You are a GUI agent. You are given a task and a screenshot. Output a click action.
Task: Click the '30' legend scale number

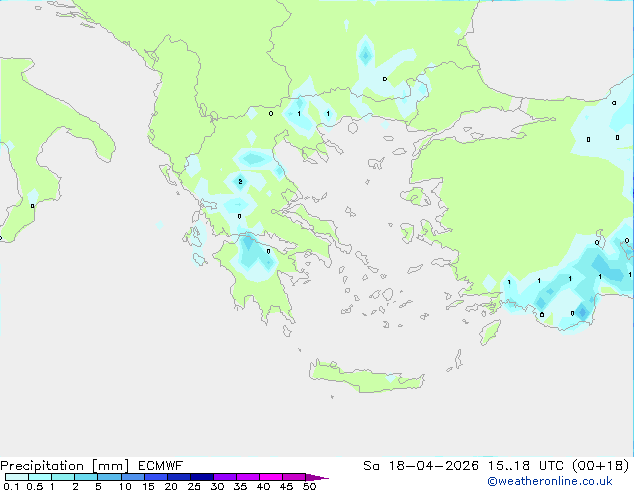(x=217, y=486)
